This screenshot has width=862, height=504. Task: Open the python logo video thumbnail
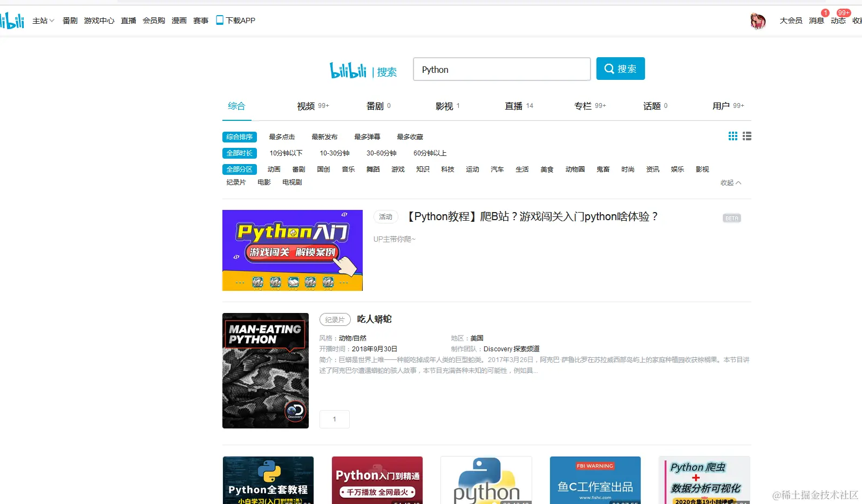tap(486, 480)
